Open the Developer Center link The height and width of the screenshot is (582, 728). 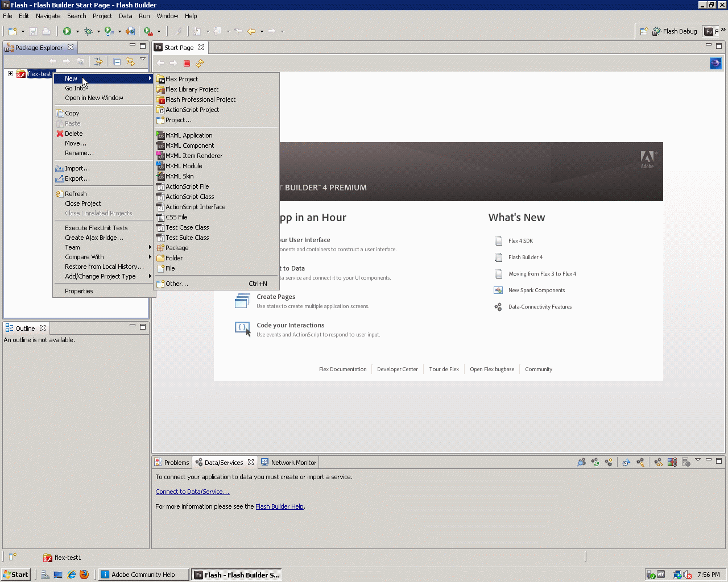pos(398,369)
